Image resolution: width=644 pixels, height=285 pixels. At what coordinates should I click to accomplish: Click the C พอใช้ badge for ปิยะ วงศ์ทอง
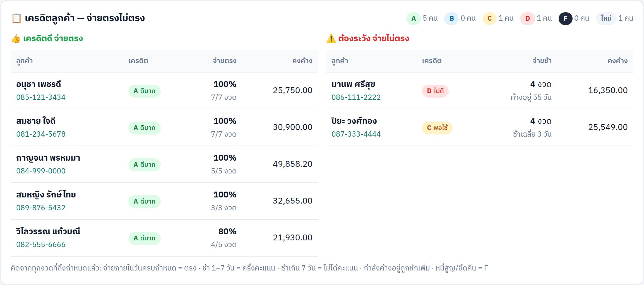click(437, 128)
